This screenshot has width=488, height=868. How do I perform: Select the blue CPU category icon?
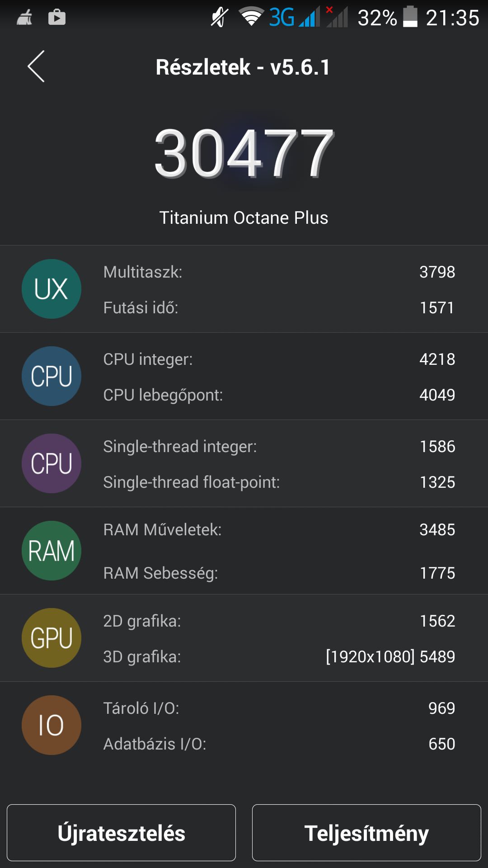52,376
